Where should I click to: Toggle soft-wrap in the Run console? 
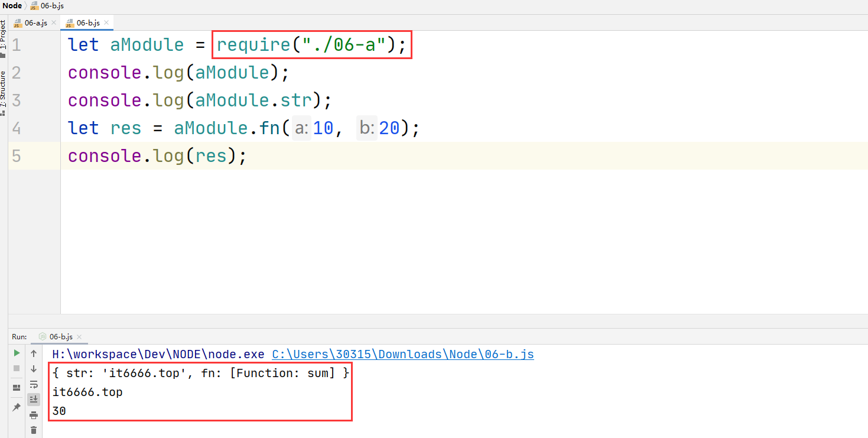[x=34, y=384]
